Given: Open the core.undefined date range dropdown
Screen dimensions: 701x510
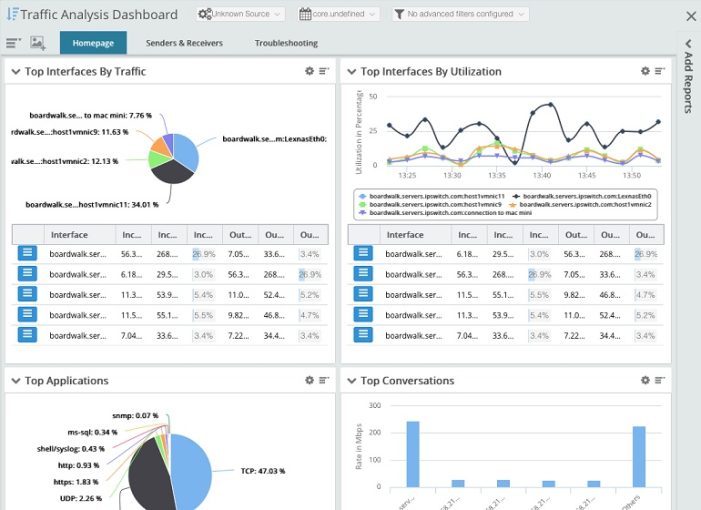Looking at the screenshot, I should [x=338, y=14].
